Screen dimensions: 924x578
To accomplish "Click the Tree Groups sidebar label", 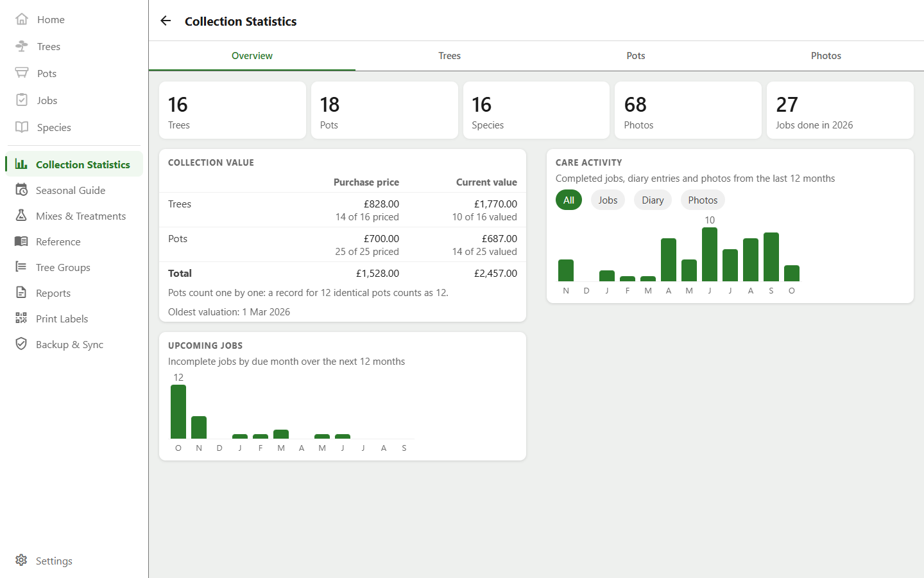I will pos(63,267).
